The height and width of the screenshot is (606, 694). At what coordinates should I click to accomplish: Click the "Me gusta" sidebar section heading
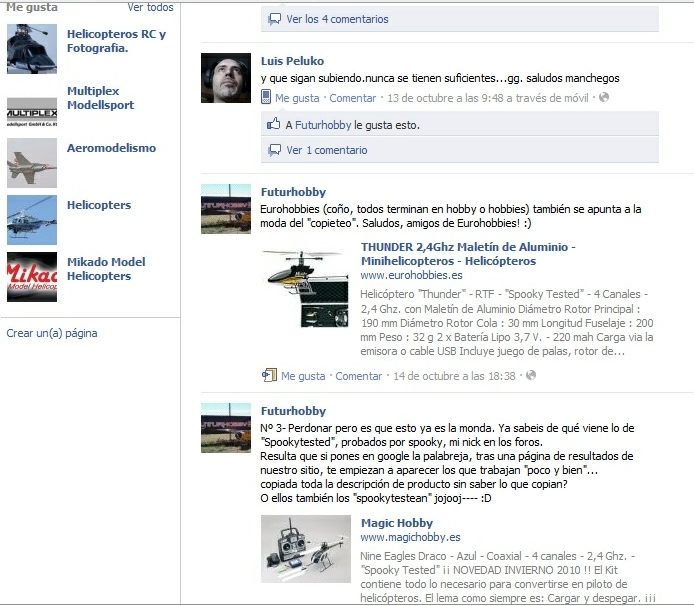[x=32, y=7]
